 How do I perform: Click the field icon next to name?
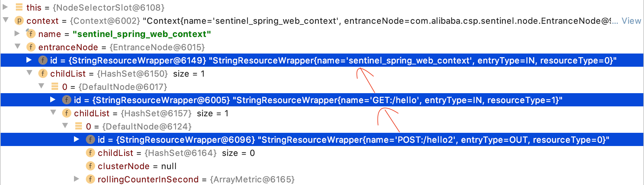(31, 34)
